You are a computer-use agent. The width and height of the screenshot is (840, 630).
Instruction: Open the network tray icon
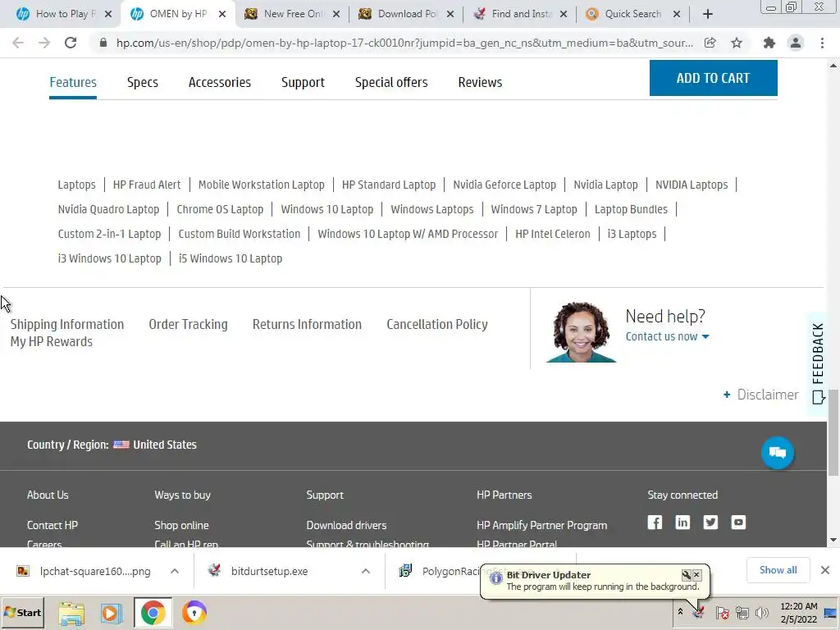742,612
